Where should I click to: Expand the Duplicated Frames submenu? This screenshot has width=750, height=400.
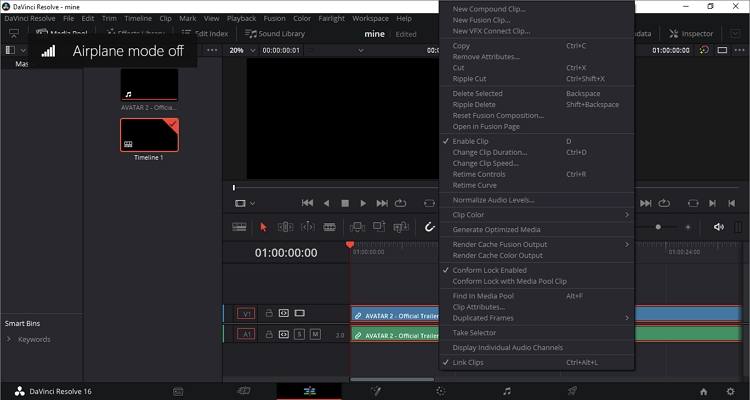coord(537,318)
